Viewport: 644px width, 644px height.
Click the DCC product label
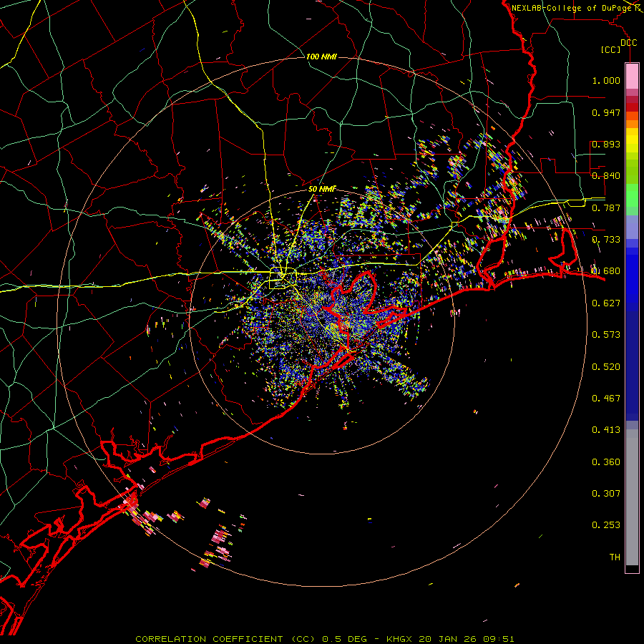(x=628, y=43)
